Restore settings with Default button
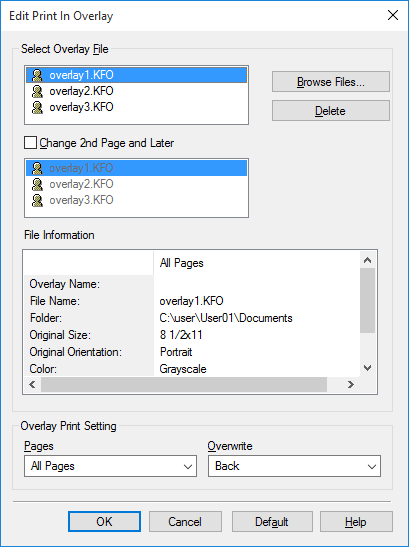Image resolution: width=409 pixels, height=547 pixels. point(272,522)
